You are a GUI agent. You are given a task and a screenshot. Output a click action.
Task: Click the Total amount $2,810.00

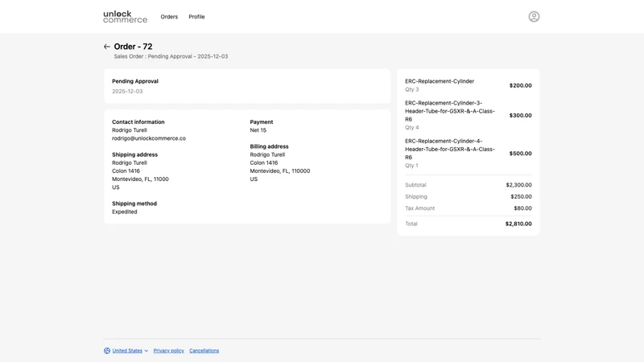518,224
